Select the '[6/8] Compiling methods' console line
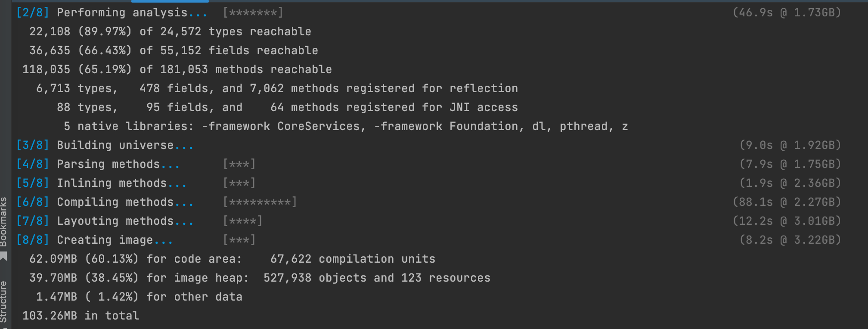868x329 pixels. click(x=105, y=202)
